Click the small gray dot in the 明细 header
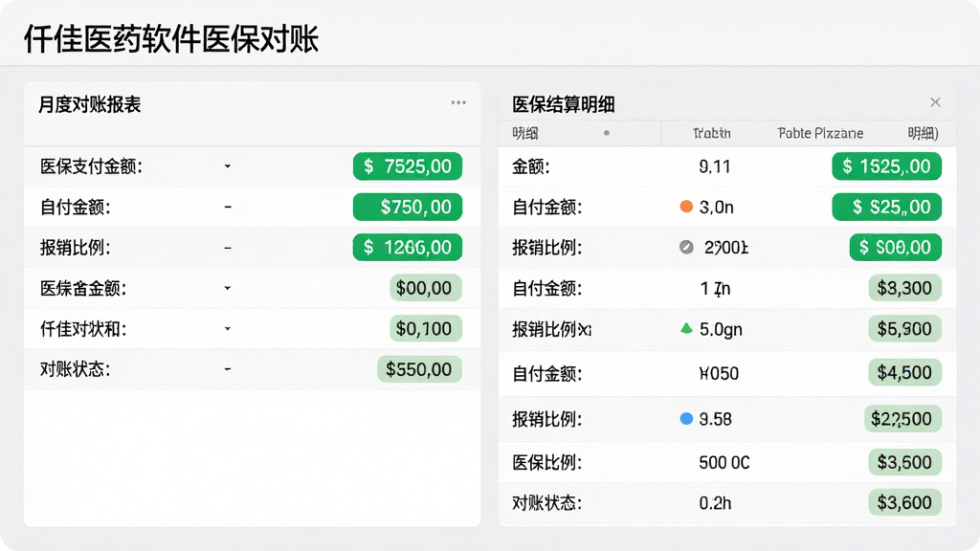 606,133
